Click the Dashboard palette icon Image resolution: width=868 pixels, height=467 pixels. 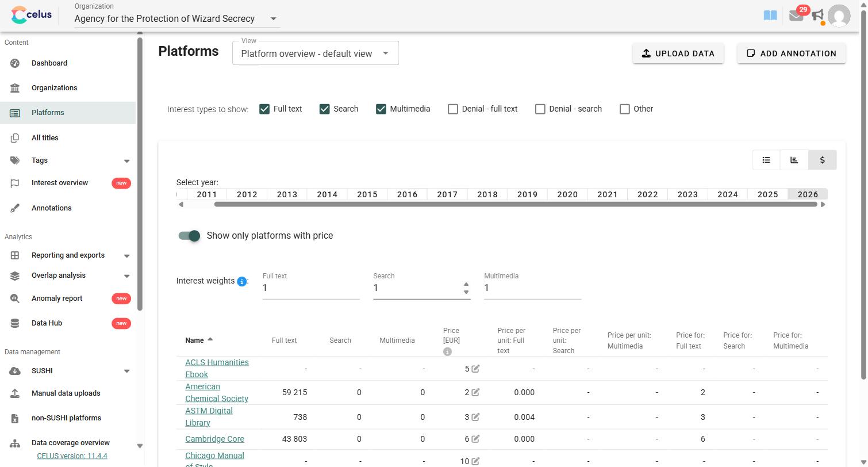tap(15, 63)
